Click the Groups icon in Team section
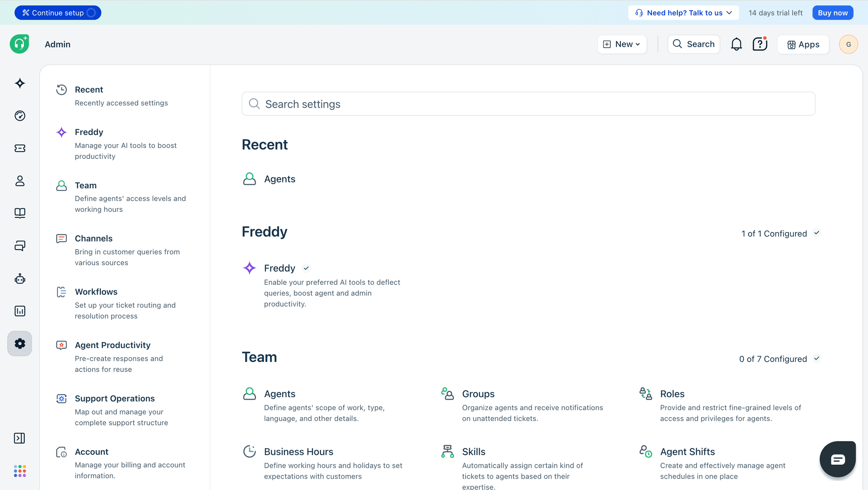This screenshot has width=868, height=490. click(447, 394)
